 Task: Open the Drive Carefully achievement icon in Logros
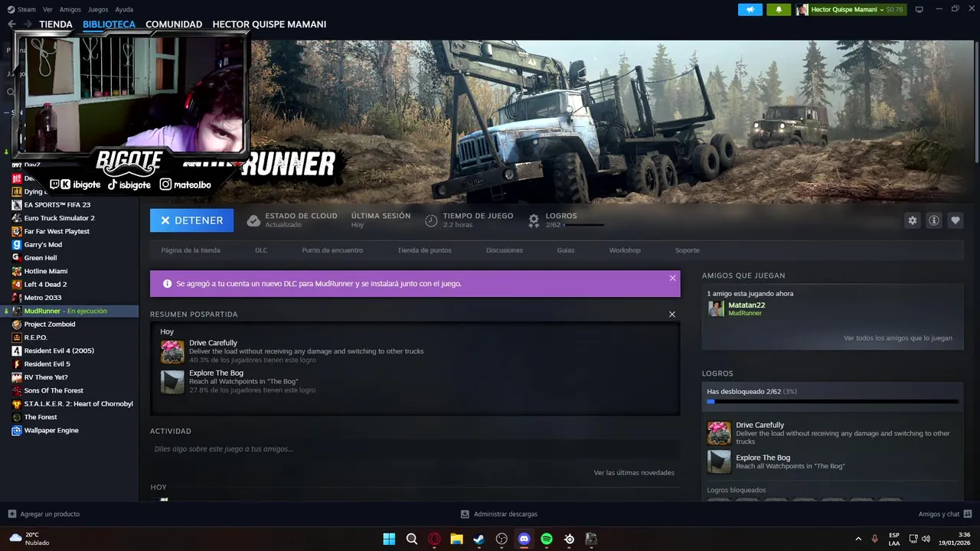[719, 433]
